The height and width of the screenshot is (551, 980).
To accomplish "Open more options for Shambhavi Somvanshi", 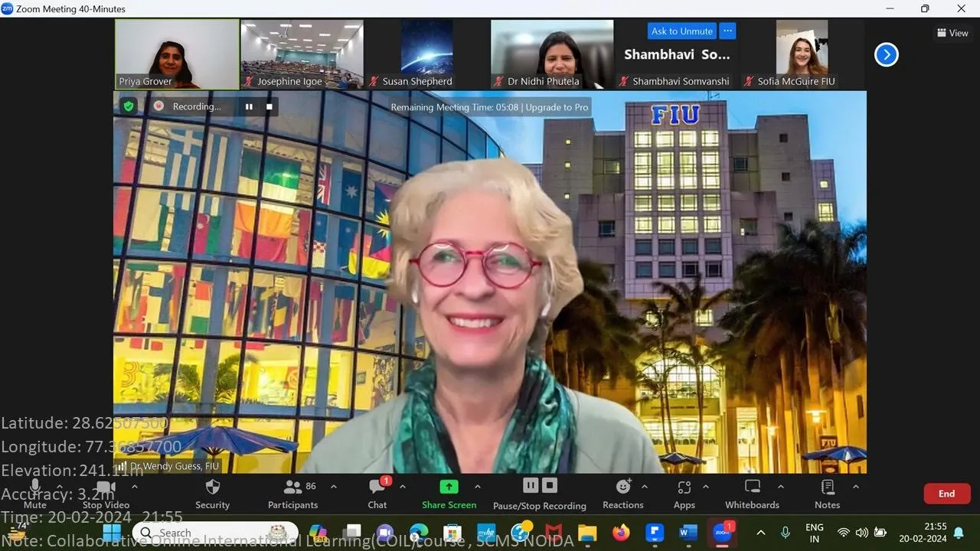I will coord(727,31).
